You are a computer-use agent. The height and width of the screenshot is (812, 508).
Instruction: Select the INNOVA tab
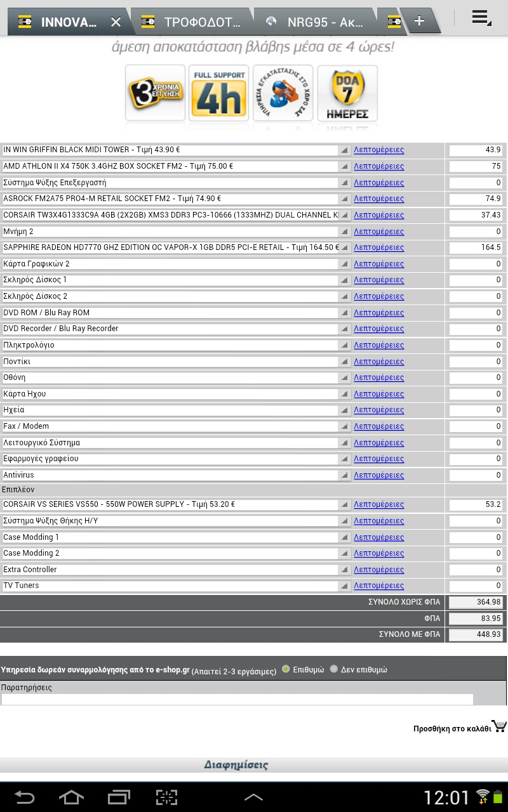pyautogui.click(x=69, y=22)
